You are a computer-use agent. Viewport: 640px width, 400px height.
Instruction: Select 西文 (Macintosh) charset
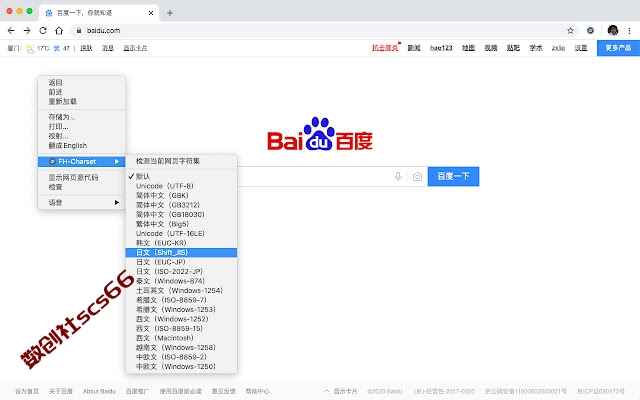click(181, 338)
